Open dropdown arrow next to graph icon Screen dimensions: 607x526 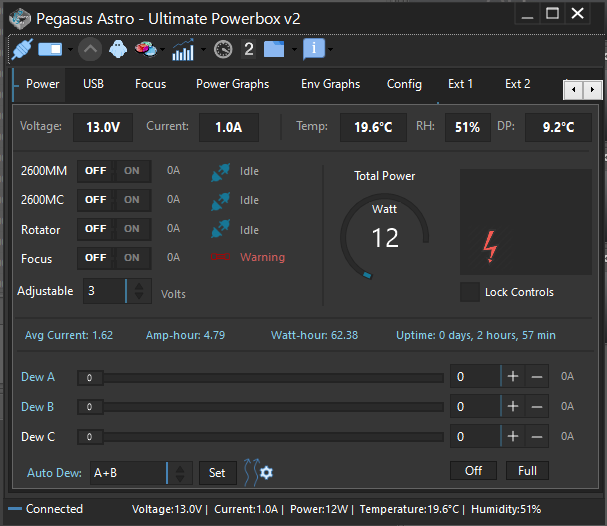click(203, 50)
